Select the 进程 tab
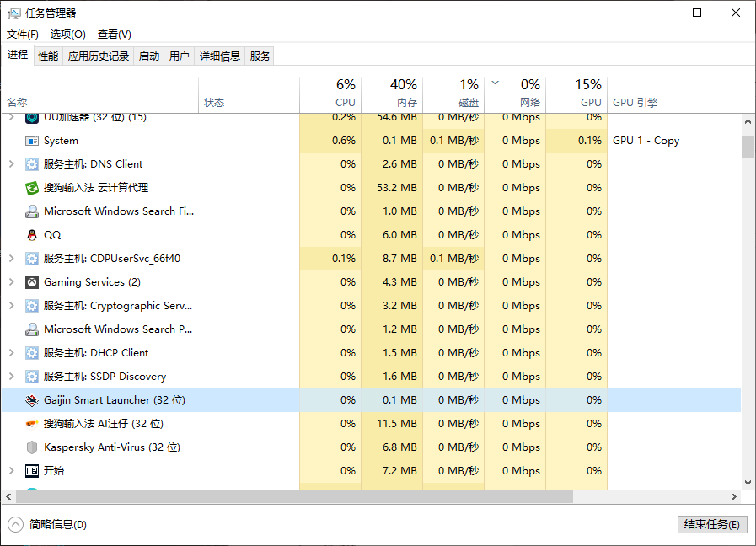 click(18, 55)
